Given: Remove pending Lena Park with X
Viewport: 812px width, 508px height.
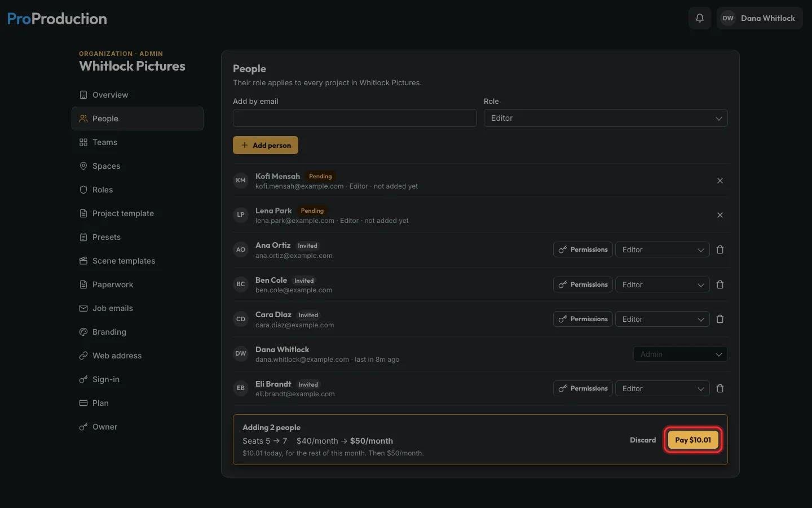Looking at the screenshot, I should pos(720,215).
